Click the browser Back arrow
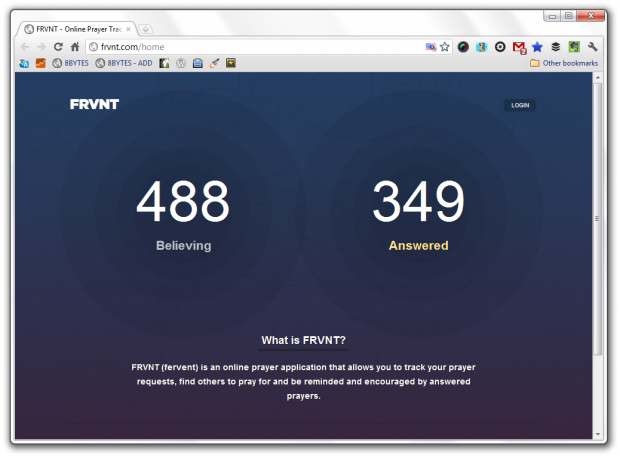 [25, 47]
